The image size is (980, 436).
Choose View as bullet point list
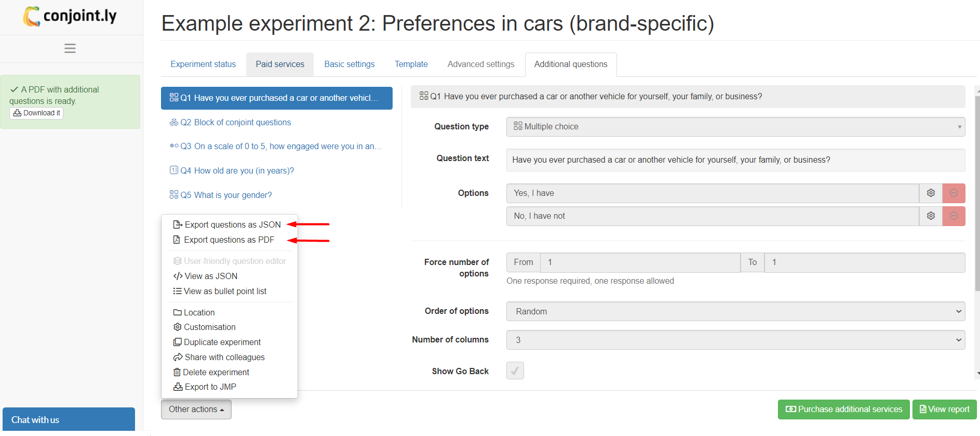[x=220, y=292]
